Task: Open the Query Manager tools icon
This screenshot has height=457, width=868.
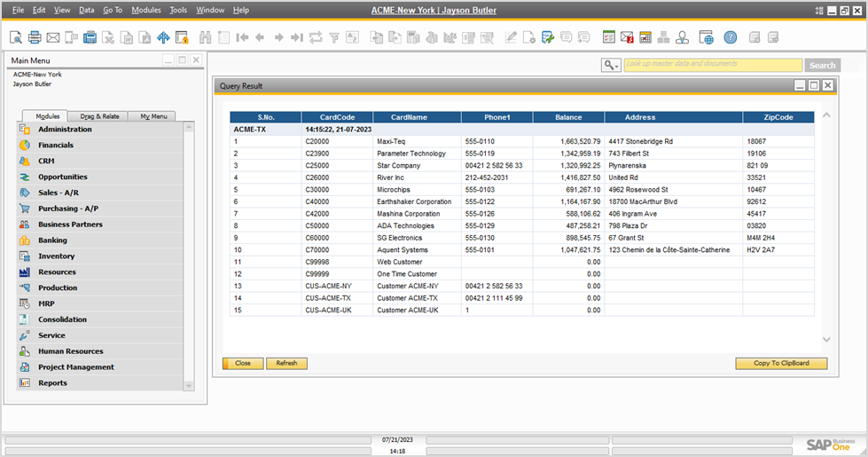Action: 548,37
